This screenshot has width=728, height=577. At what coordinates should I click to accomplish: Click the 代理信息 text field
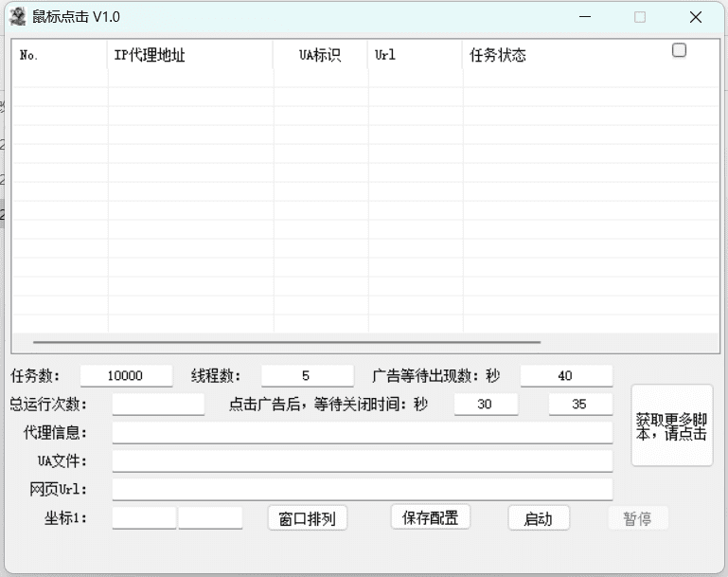pos(362,433)
